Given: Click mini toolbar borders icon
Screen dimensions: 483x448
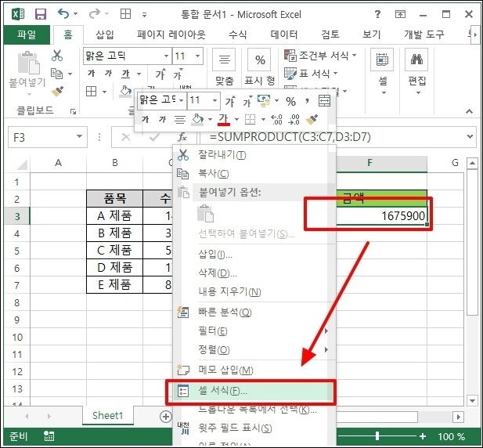Looking at the screenshot, I should (x=250, y=119).
